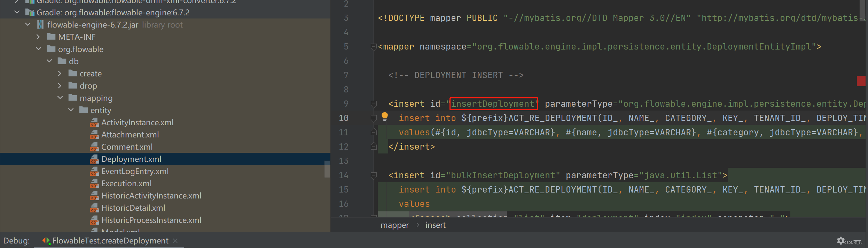The image size is (868, 248).
Task: Click line number 14 in the gutter
Action: pyautogui.click(x=344, y=175)
